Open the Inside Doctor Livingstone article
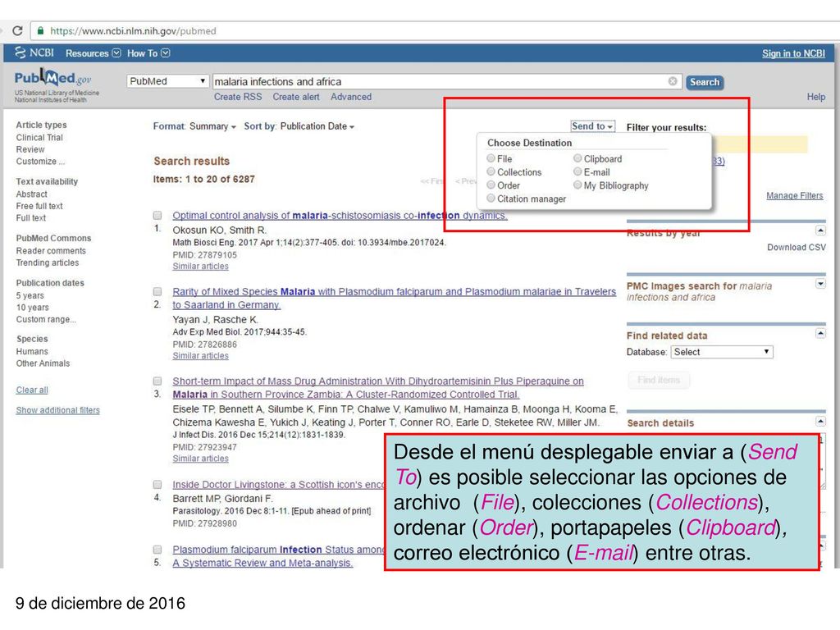840x630 pixels. tap(279, 484)
